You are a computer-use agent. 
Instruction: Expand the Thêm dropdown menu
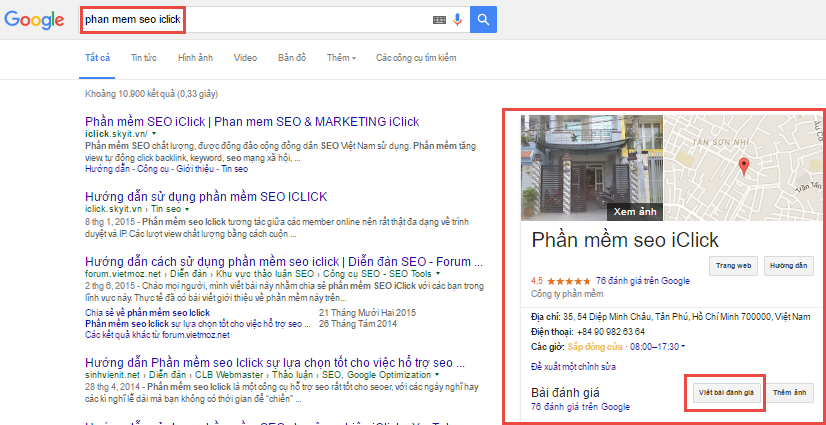341,58
